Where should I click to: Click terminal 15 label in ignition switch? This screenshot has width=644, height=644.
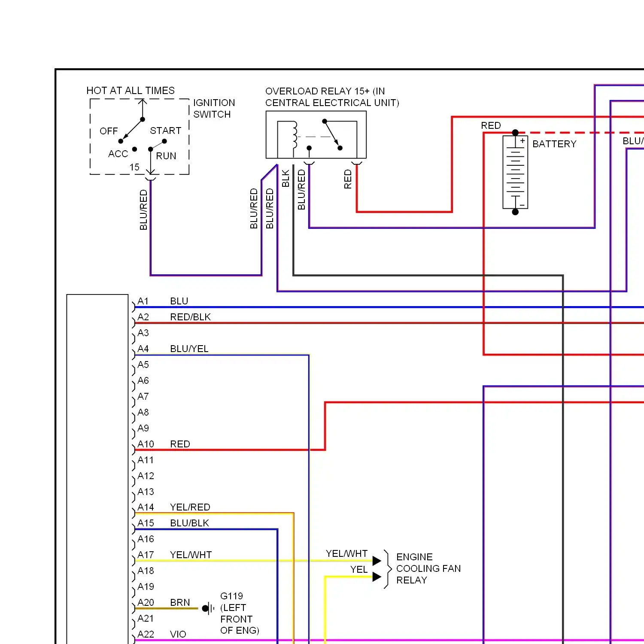(x=134, y=167)
